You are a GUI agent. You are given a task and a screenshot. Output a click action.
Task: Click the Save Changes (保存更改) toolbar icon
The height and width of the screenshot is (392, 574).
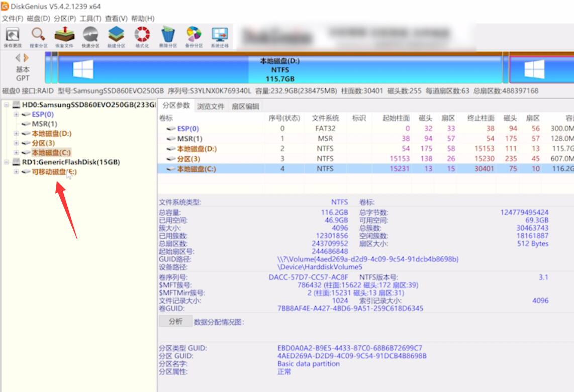13,37
